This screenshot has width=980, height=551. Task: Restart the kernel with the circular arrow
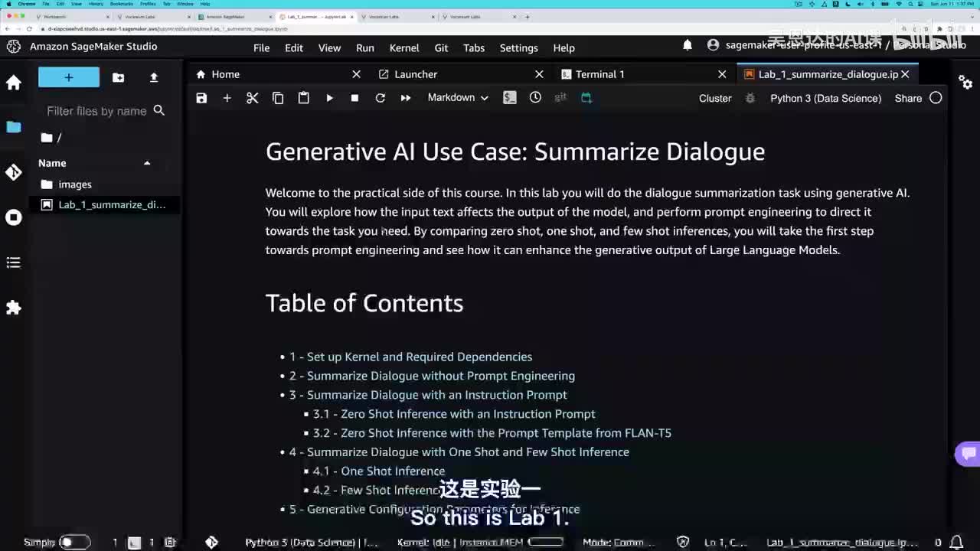coord(380,98)
